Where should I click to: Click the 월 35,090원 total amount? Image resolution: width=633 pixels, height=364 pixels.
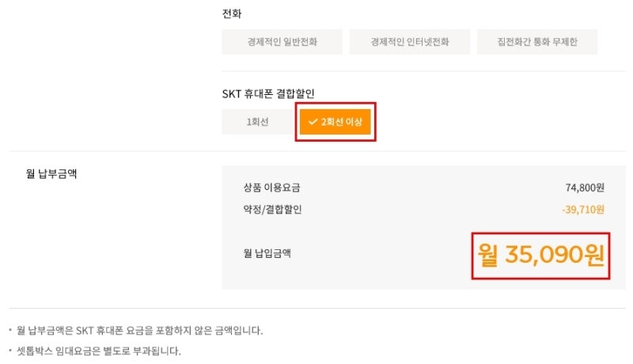click(x=540, y=255)
